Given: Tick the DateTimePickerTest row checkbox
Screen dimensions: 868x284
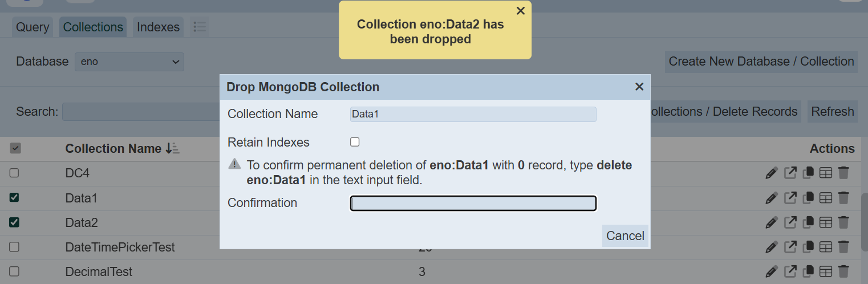Looking at the screenshot, I should coord(15,247).
